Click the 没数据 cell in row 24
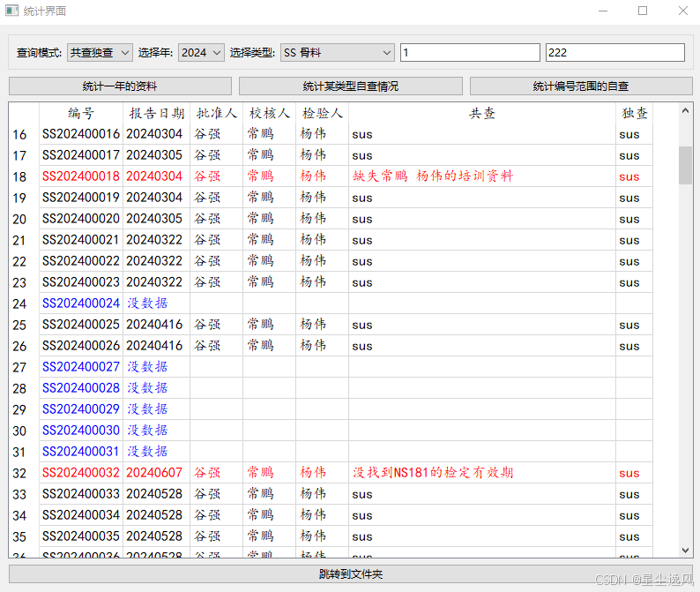 pos(157,303)
